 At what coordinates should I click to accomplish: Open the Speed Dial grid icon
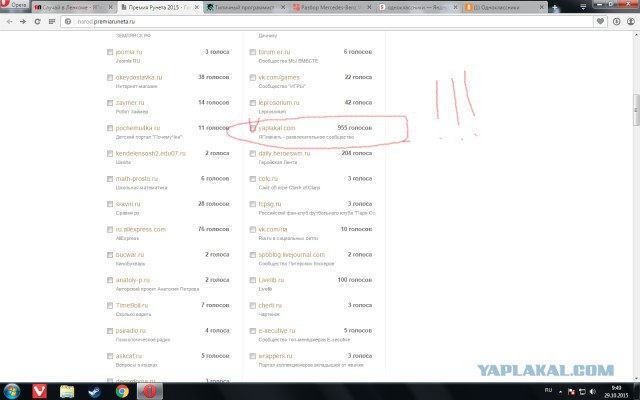(52, 22)
